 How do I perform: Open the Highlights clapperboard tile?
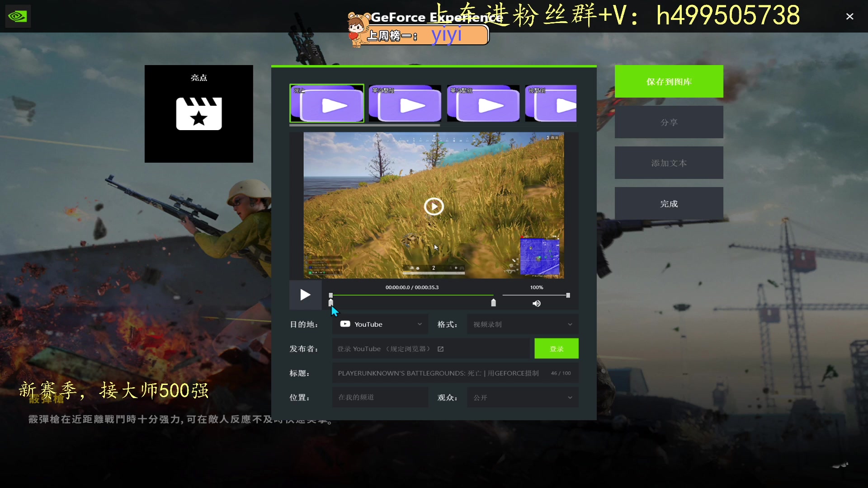(x=199, y=114)
